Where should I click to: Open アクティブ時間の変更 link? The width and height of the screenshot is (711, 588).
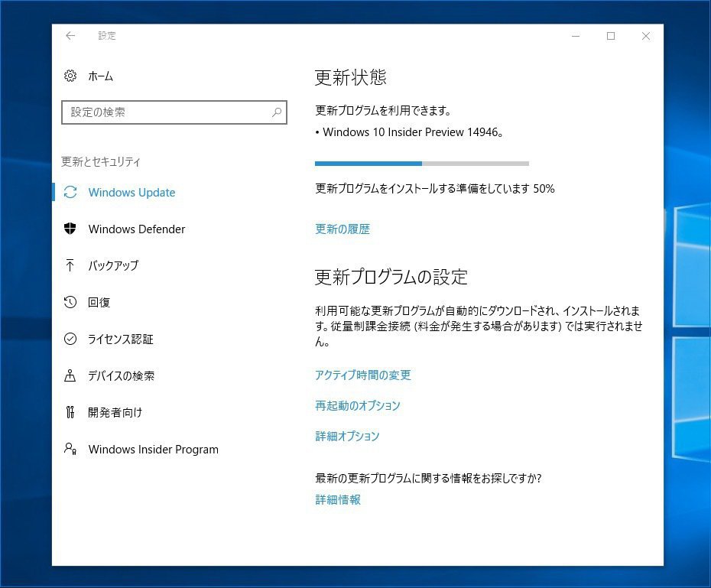pos(363,375)
